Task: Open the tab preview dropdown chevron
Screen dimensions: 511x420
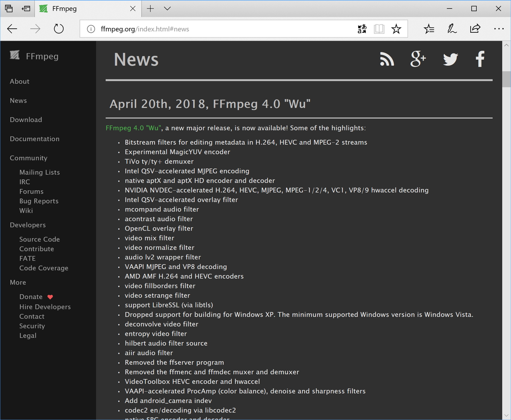Action: [x=167, y=8]
